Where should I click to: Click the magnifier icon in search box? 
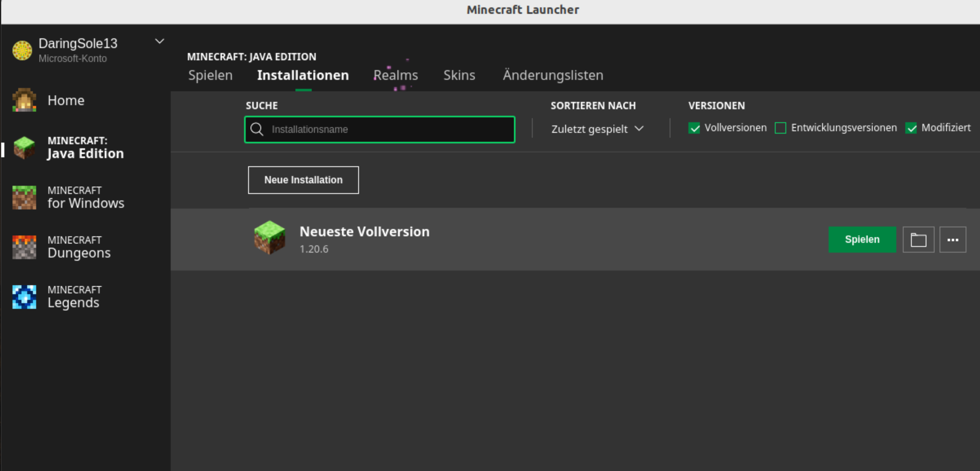[257, 129]
